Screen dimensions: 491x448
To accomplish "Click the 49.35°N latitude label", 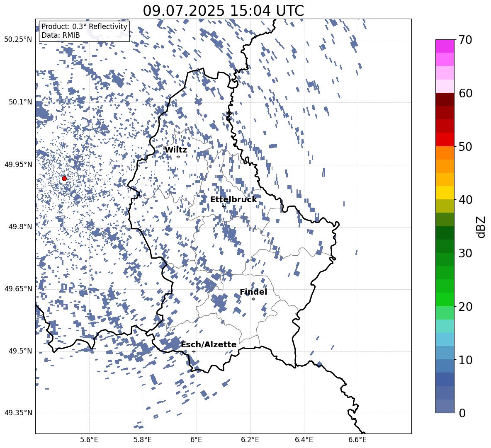I will [x=18, y=413].
